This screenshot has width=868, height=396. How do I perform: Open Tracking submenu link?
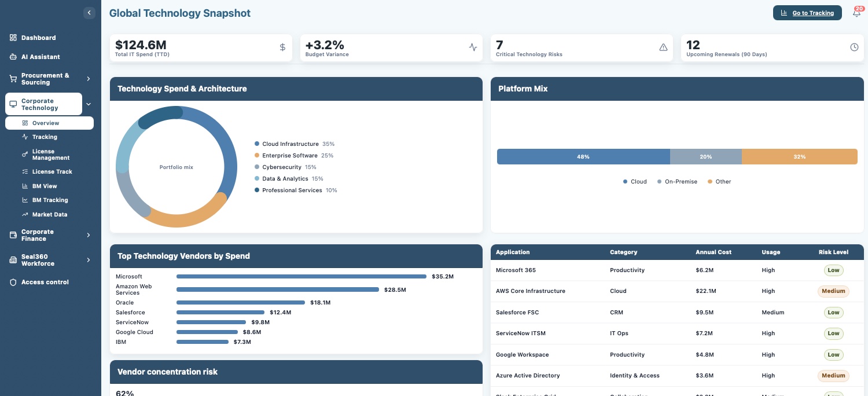tap(45, 137)
